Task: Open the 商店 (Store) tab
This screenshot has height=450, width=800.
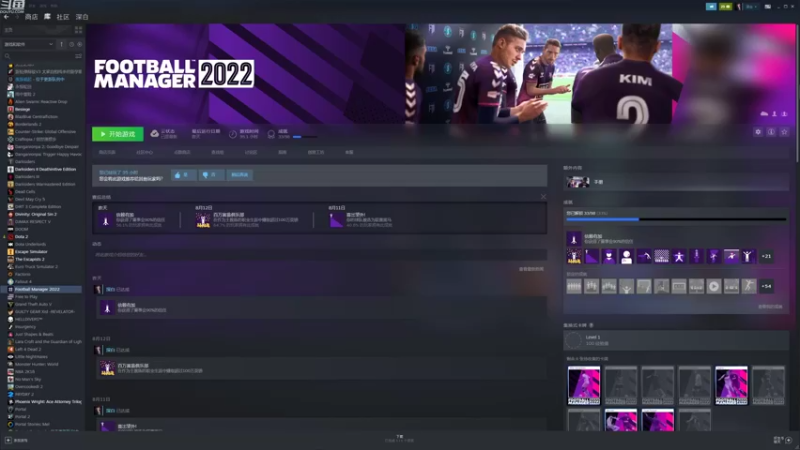Action: pos(31,17)
